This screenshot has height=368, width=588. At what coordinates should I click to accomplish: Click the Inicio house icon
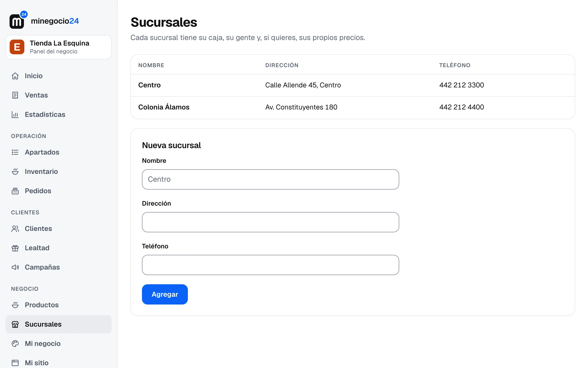click(x=15, y=76)
